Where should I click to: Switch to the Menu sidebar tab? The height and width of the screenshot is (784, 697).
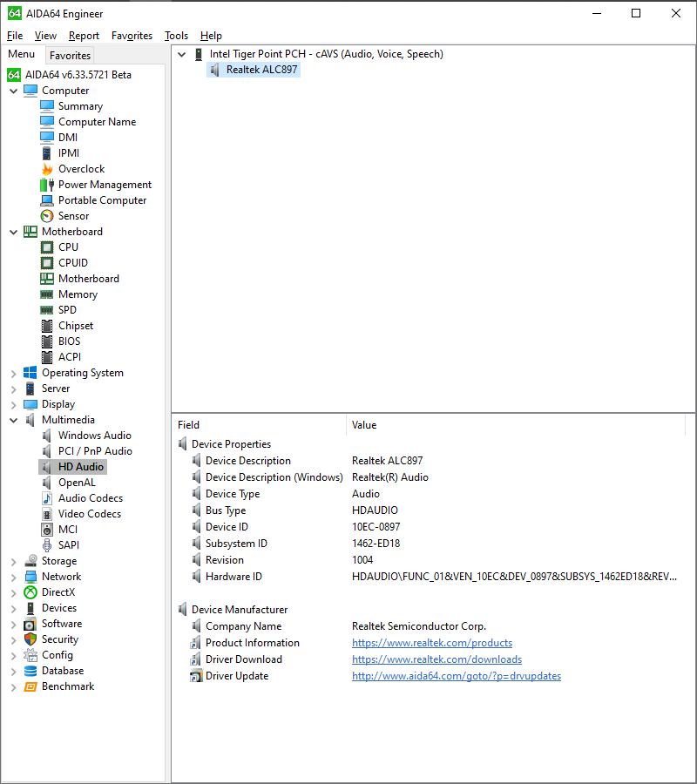[22, 53]
